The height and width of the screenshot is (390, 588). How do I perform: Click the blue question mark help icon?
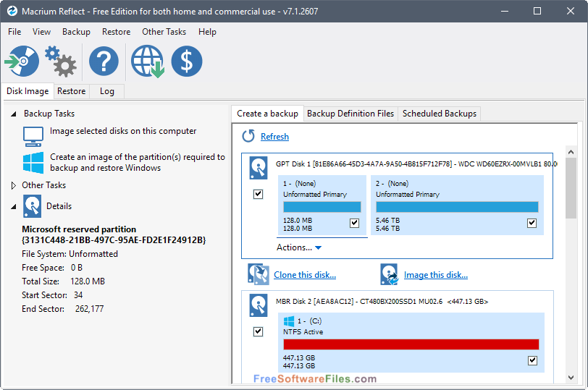coord(104,61)
